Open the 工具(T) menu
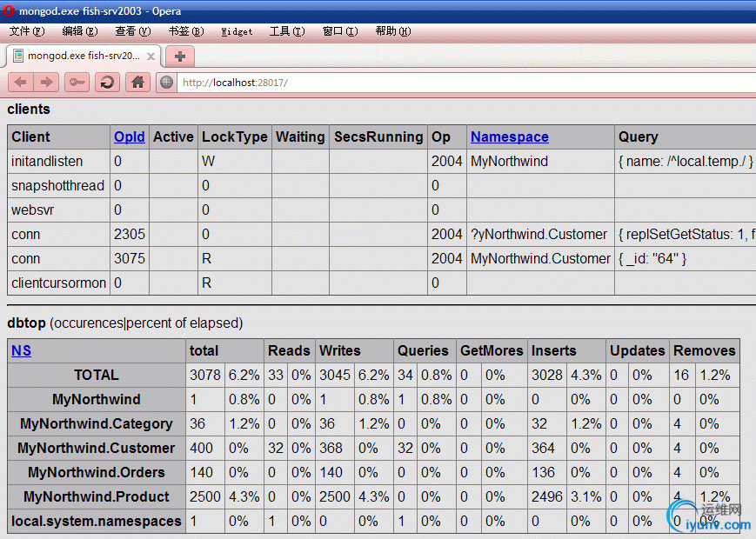The image size is (756, 539). coord(287,31)
